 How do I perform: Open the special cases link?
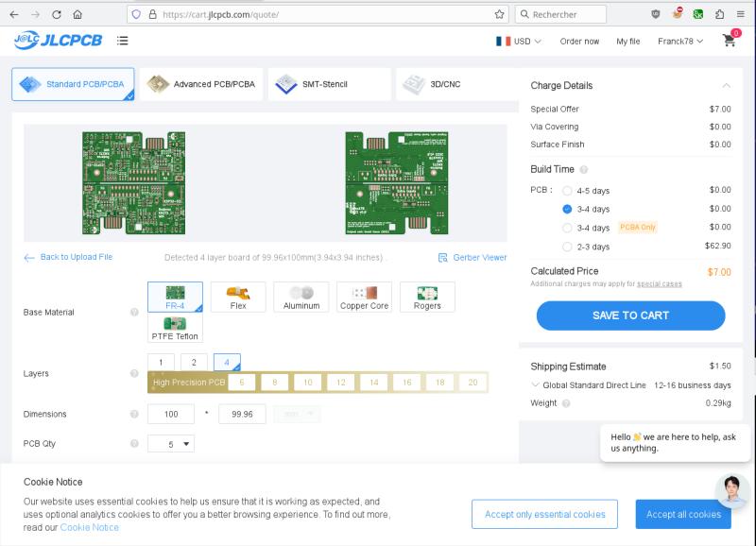pyautogui.click(x=660, y=283)
